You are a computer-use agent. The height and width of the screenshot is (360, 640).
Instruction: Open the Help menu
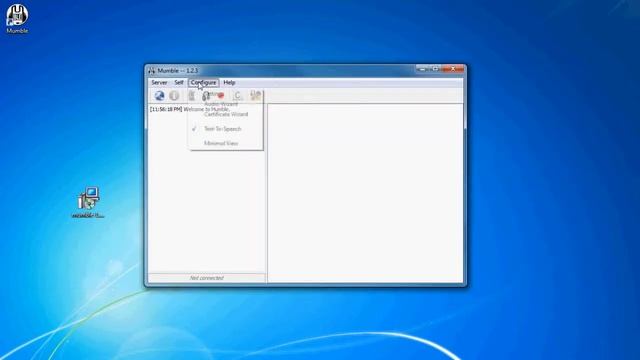click(x=229, y=82)
